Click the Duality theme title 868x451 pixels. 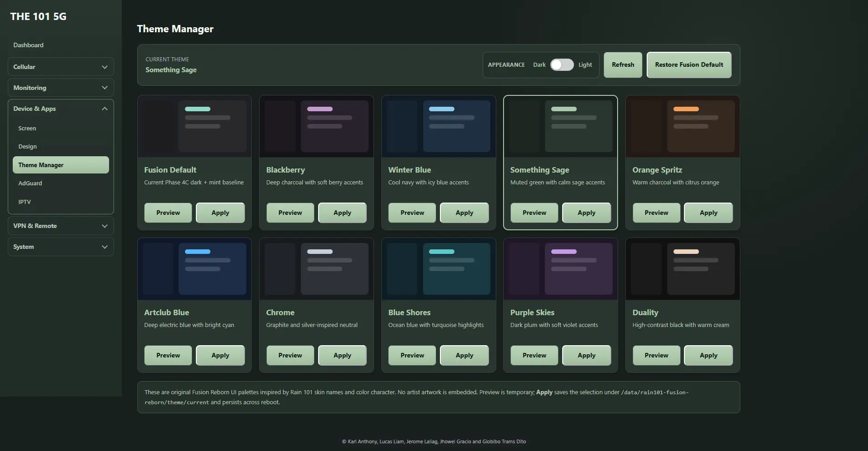tap(645, 312)
